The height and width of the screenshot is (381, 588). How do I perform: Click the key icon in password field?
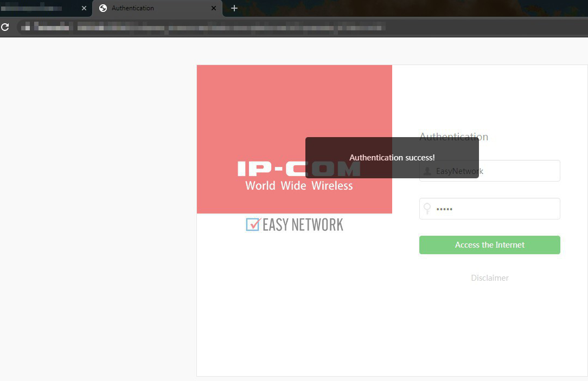(427, 209)
